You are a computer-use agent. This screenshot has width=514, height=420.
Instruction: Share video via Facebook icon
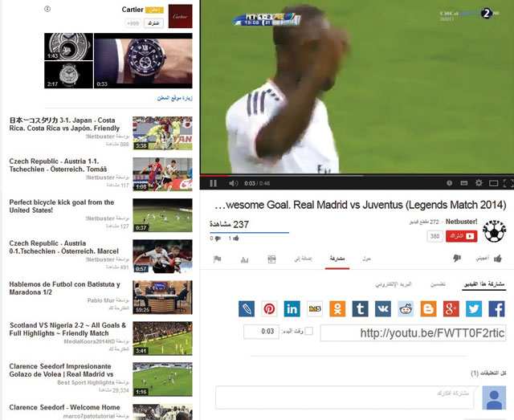(496, 309)
